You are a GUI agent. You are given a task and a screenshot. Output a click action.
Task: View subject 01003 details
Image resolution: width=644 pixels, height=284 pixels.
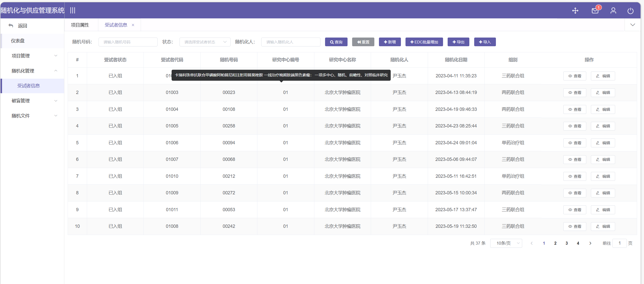click(575, 92)
